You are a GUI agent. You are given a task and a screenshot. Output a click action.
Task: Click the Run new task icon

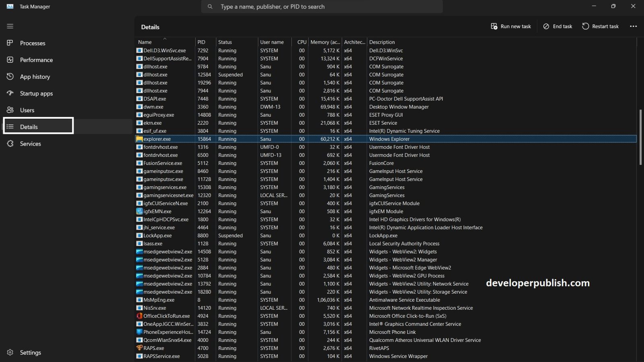[494, 26]
